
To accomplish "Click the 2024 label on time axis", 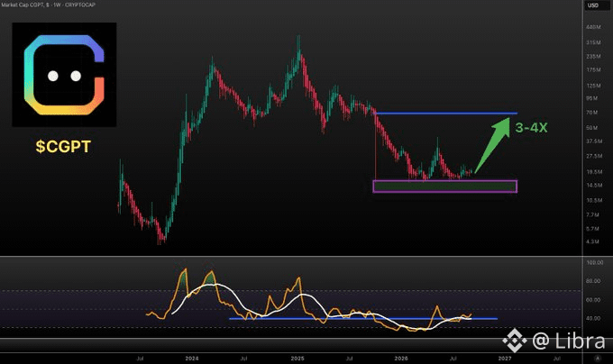I will pos(191,358).
